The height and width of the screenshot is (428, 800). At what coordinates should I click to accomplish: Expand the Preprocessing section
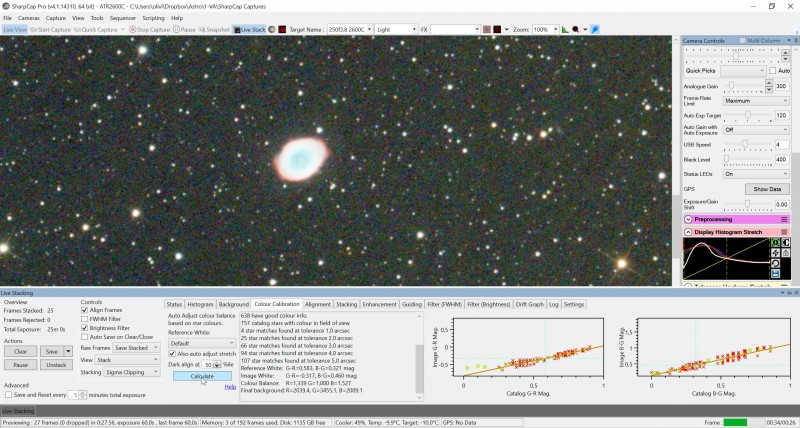tap(688, 219)
